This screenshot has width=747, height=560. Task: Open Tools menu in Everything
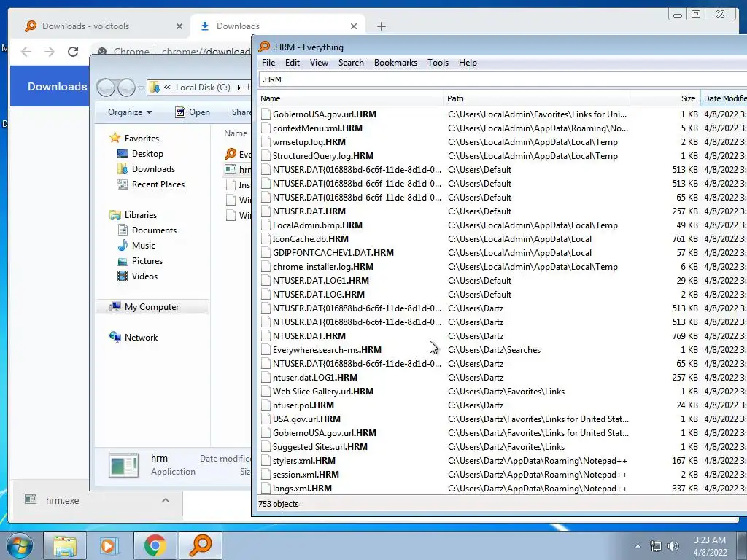[438, 63]
